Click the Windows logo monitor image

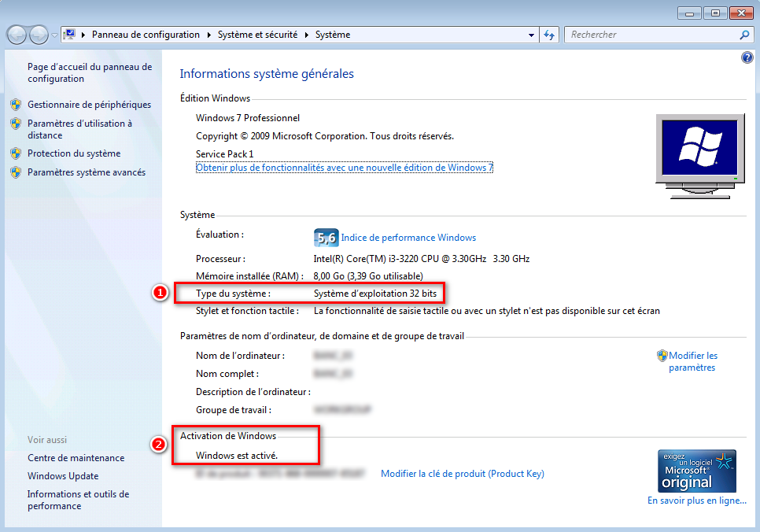click(700, 156)
